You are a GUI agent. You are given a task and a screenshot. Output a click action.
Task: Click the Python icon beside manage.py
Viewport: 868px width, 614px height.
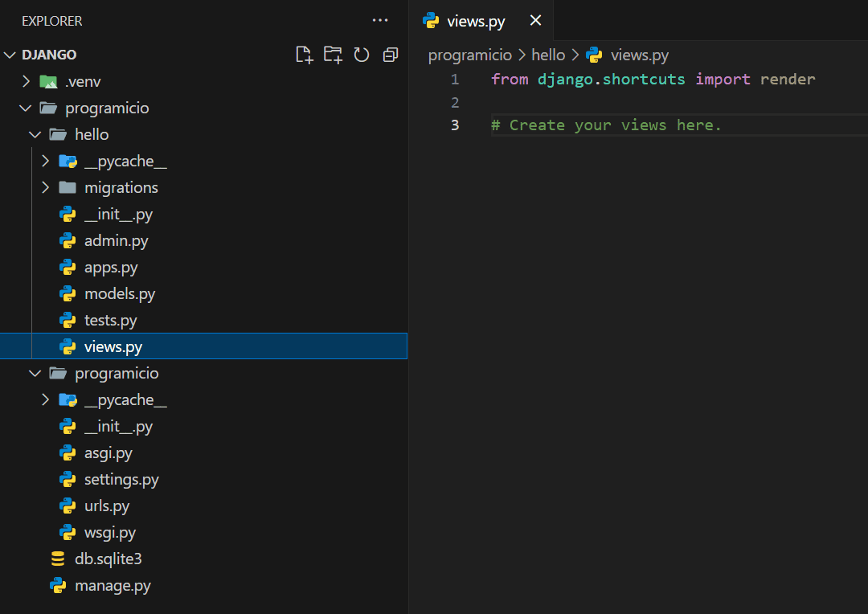tap(58, 585)
